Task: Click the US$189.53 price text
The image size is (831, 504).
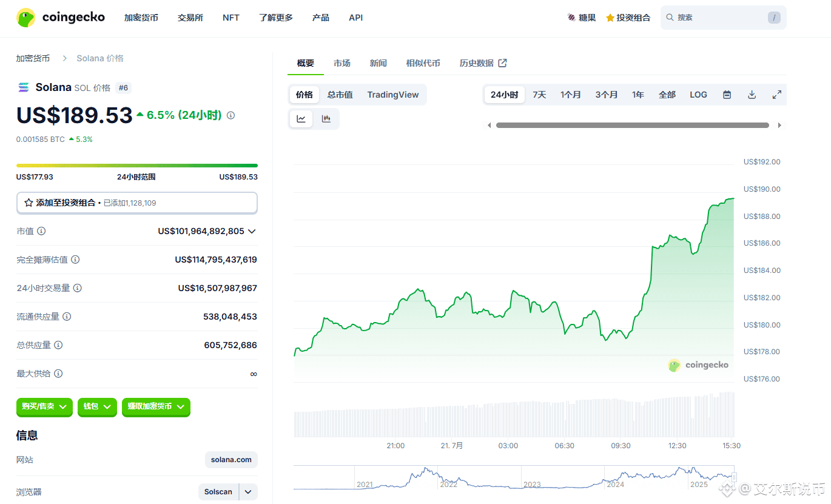Action: pos(74,115)
